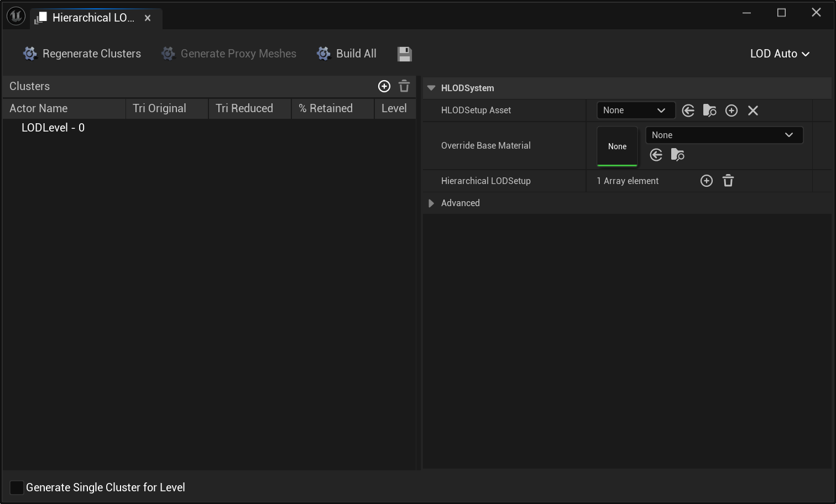Click Regenerate Clusters toolbar button
Image resolution: width=836 pixels, height=504 pixels.
pos(82,54)
